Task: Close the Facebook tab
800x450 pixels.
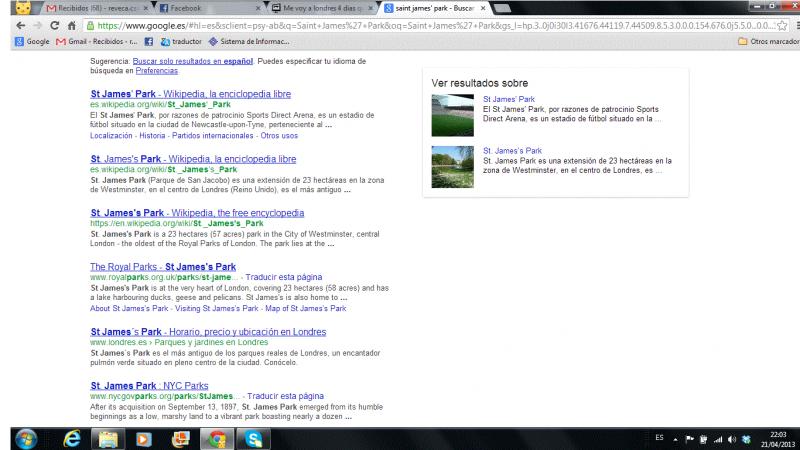Action: tap(257, 8)
